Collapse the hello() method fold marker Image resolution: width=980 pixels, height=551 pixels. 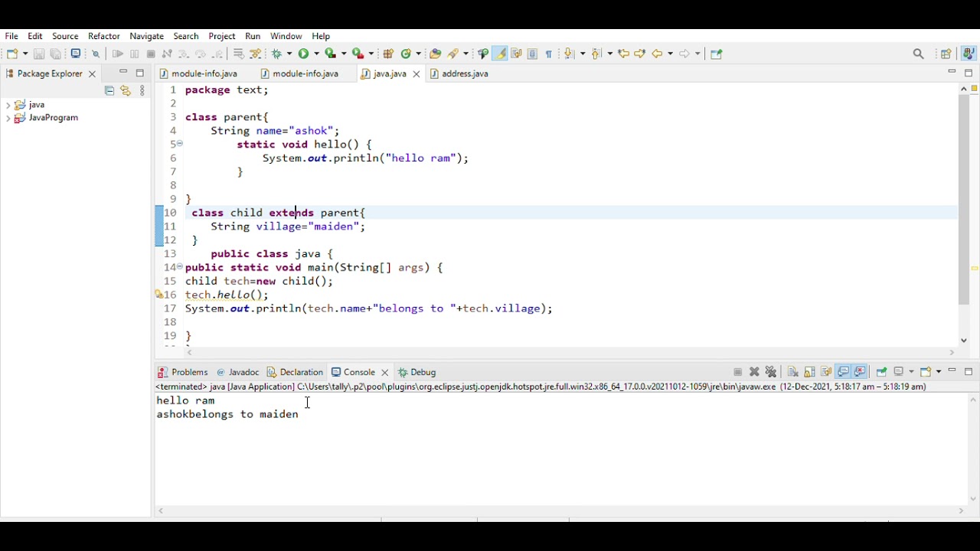pos(180,144)
